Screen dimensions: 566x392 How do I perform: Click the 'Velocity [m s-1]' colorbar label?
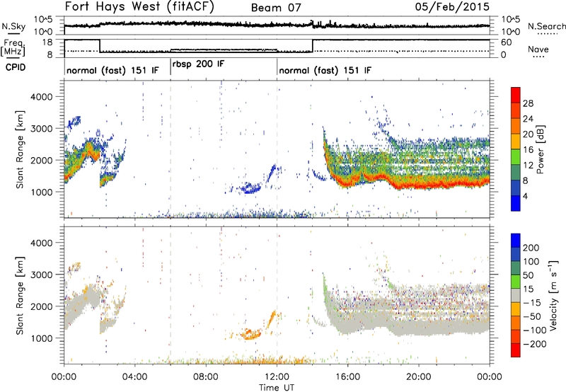[553, 295]
